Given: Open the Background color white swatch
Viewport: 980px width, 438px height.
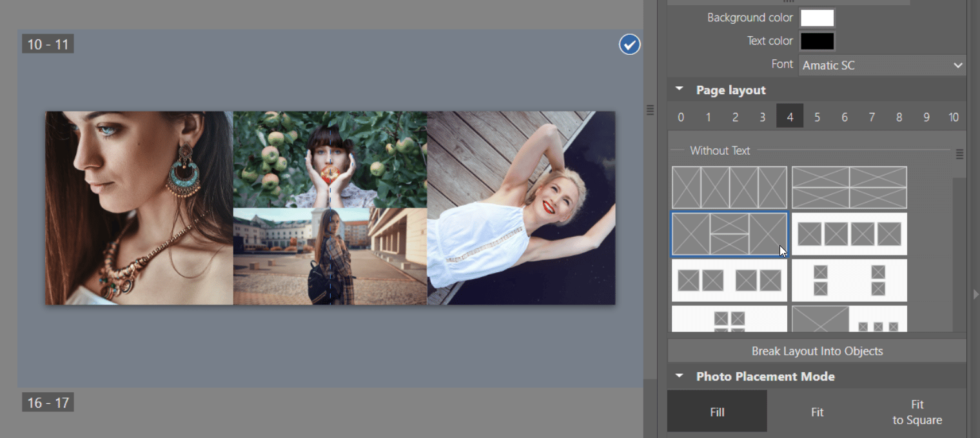Looking at the screenshot, I should coord(817,18).
